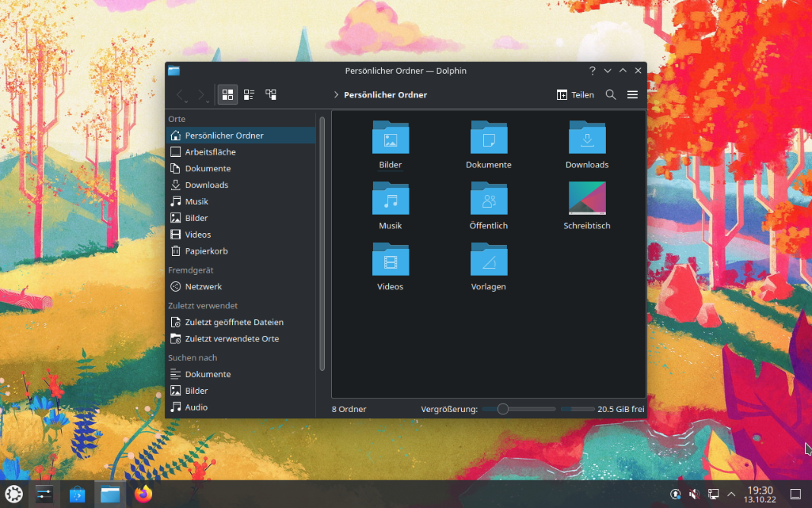Unmute the system volume in the tray
812x508 pixels.
tap(693, 494)
